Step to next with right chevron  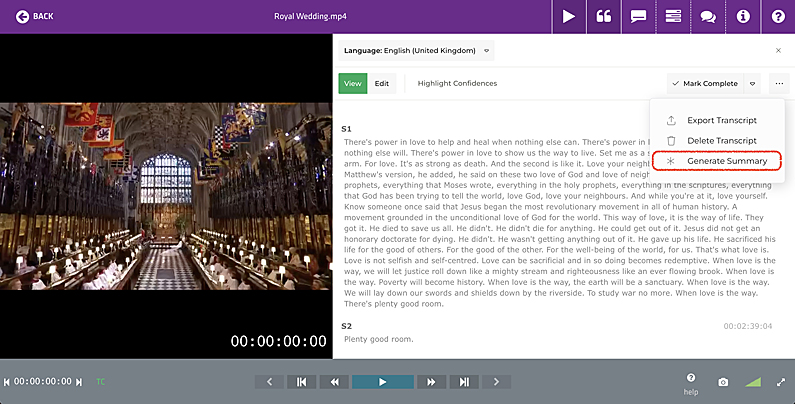(496, 382)
